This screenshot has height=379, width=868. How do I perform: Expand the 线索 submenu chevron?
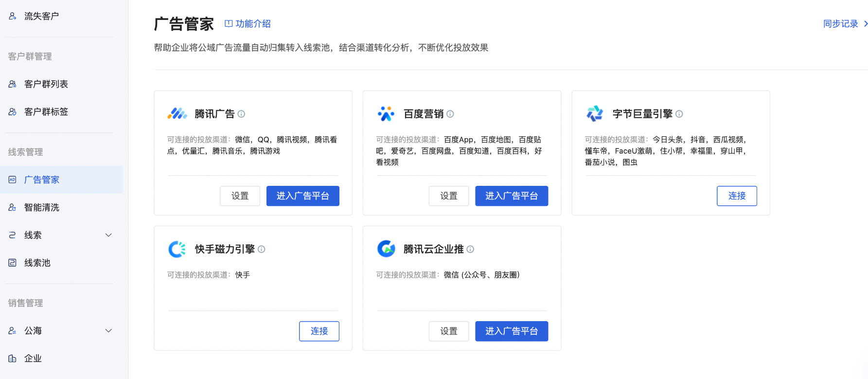pyautogui.click(x=109, y=235)
